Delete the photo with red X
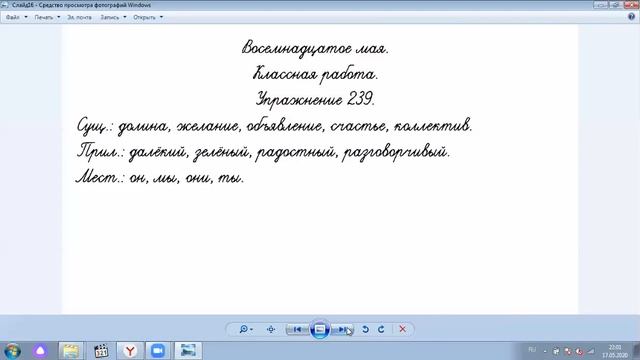The image size is (640, 360). [402, 329]
